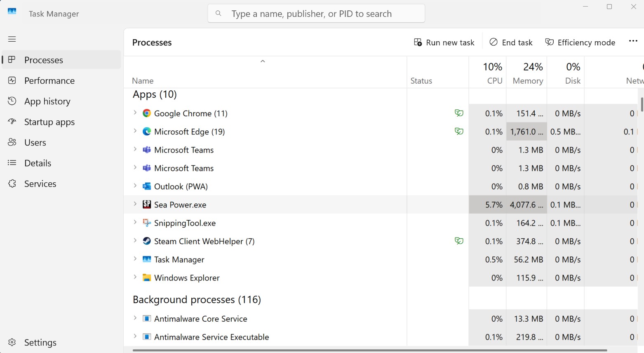Switch to Performance page
Image resolution: width=644 pixels, height=353 pixels.
point(61,80)
